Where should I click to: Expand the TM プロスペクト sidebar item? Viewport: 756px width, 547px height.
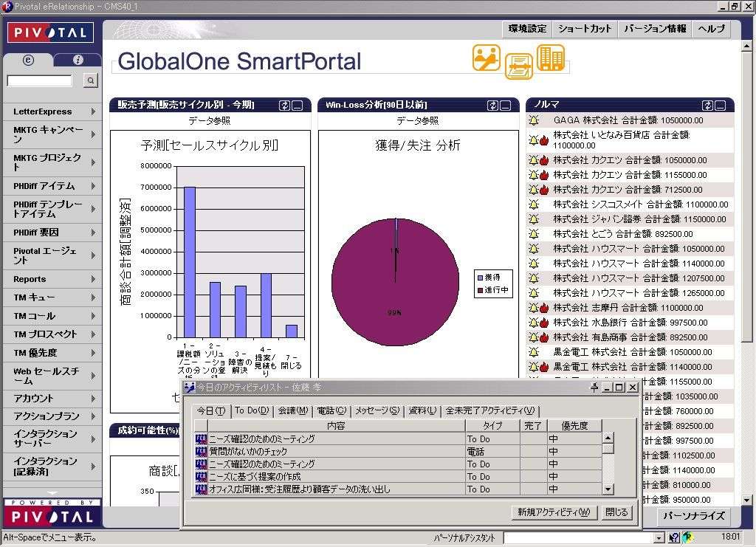[92, 334]
